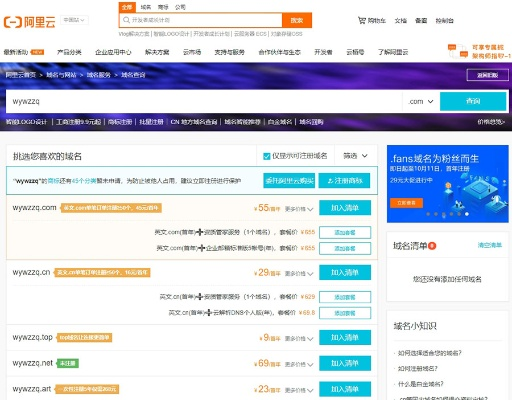Screen dimensions: 512x400
Task: Click the blue 查询 domain query button
Action: pyautogui.click(x=473, y=101)
